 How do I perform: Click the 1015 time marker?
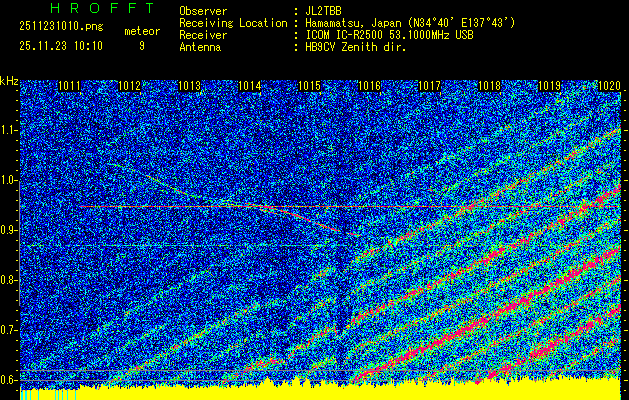(309, 87)
